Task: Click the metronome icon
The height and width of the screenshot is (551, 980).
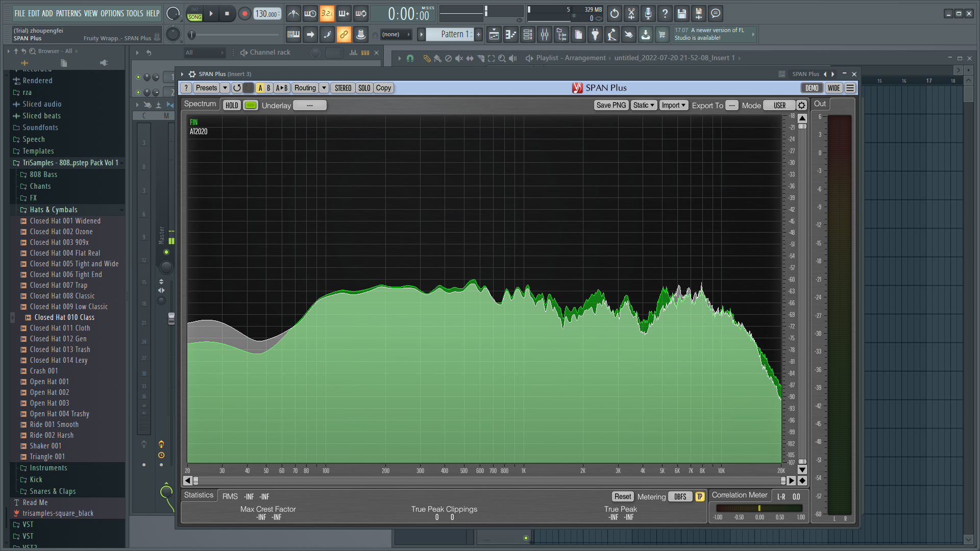Action: click(x=293, y=14)
